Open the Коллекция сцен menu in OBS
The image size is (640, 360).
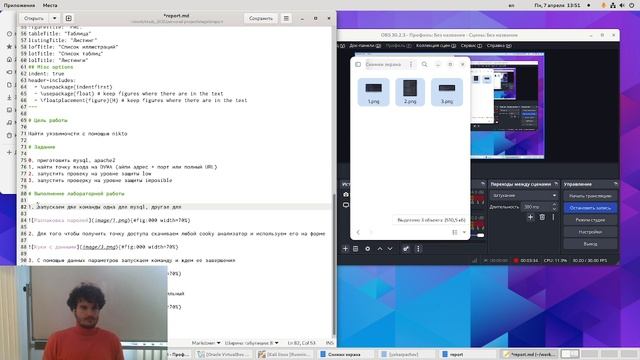436,46
